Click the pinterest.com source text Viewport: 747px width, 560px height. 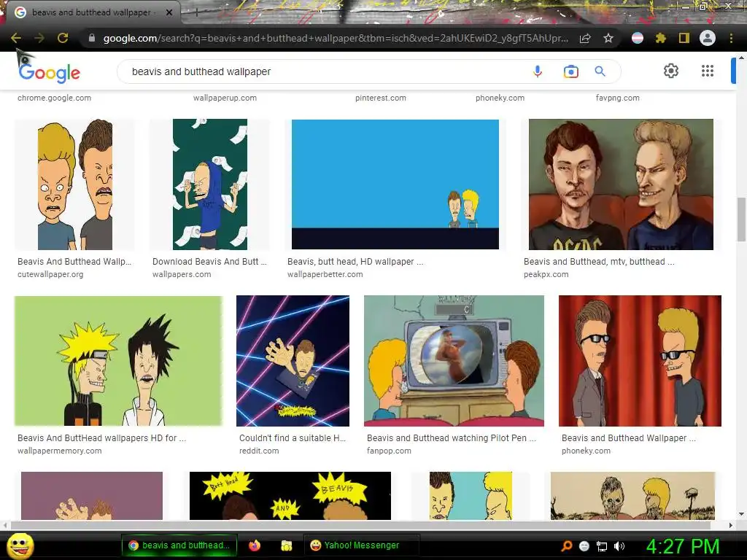(x=381, y=98)
